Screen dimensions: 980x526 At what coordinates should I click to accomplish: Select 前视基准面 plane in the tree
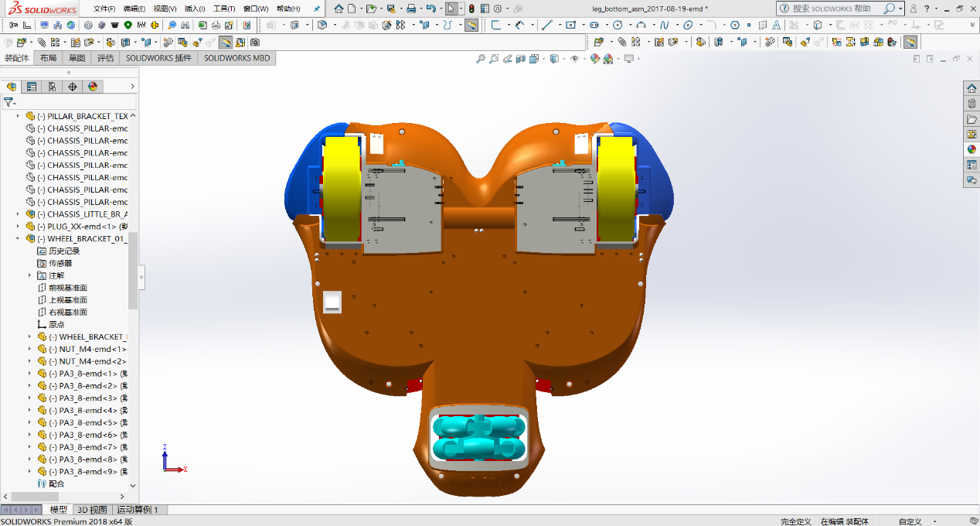coord(68,288)
